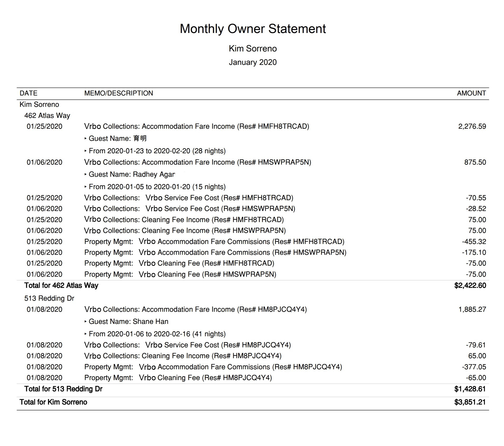Click the 28 nights stay date range

(x=155, y=151)
